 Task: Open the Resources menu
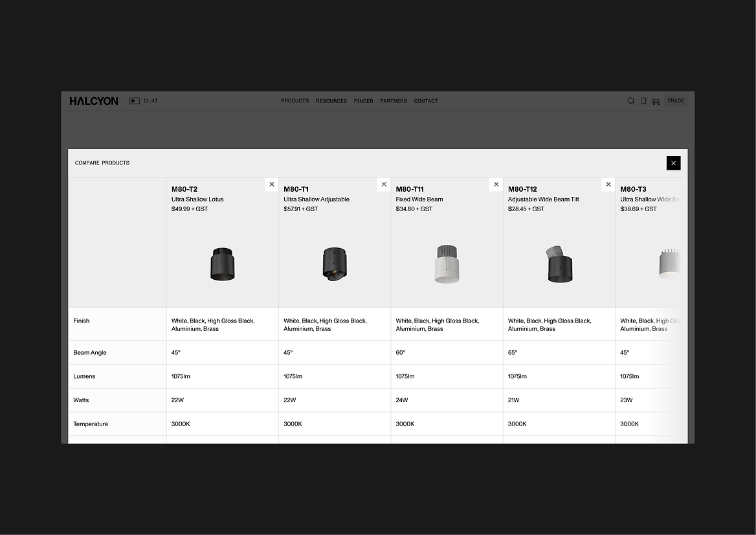pyautogui.click(x=331, y=101)
